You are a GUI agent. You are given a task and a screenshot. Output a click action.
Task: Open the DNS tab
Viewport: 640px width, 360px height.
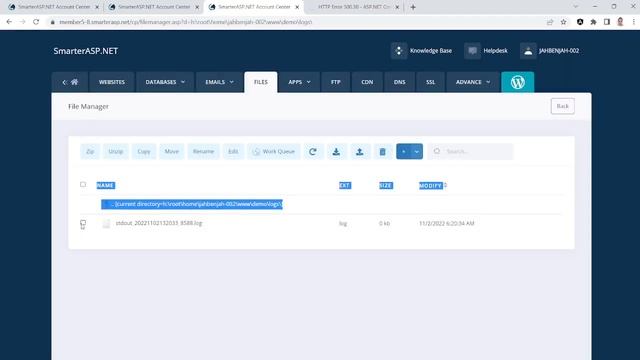tap(400, 82)
